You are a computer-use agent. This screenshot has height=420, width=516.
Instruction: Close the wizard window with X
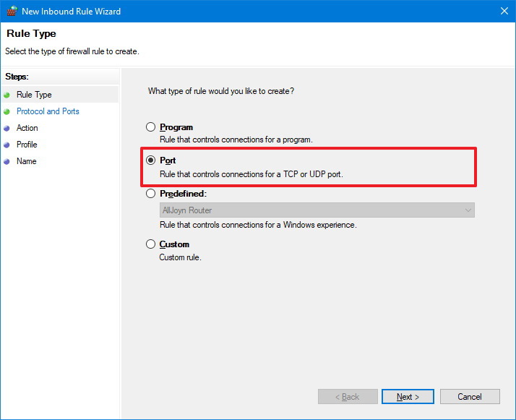(x=503, y=11)
